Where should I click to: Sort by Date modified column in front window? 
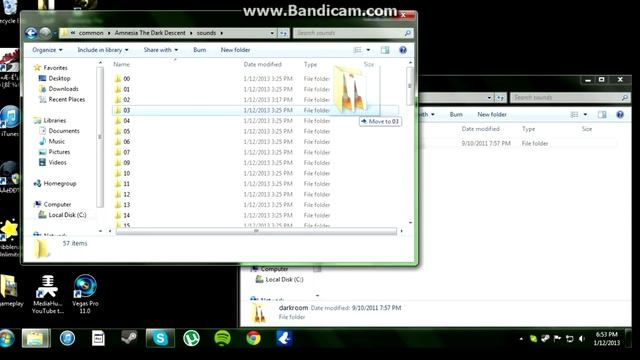pyautogui.click(x=262, y=64)
